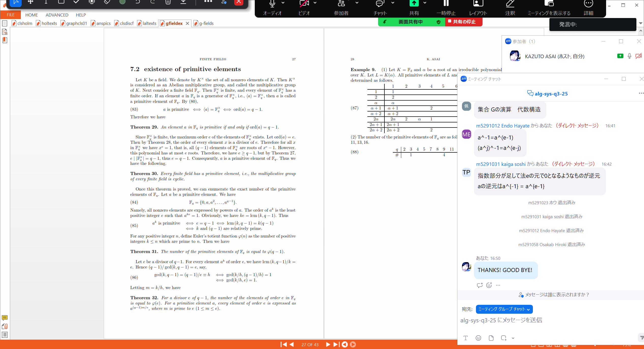Toggle the audio microphone in Zoom toolbar
This screenshot has height=349, width=644.
pos(272,4)
